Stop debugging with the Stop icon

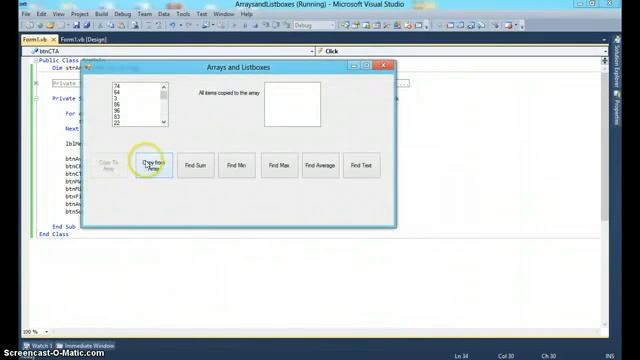tap(255, 25)
